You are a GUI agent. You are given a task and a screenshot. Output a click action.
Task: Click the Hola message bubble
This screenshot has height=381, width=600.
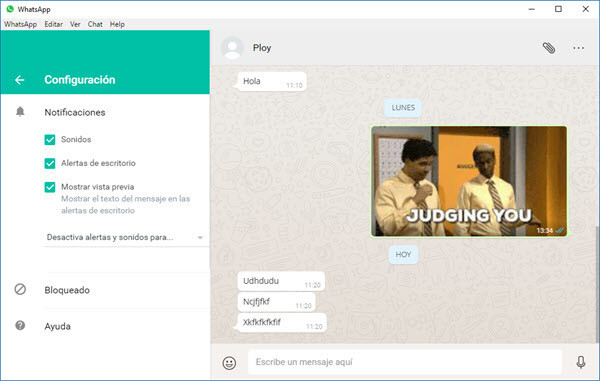pos(272,81)
